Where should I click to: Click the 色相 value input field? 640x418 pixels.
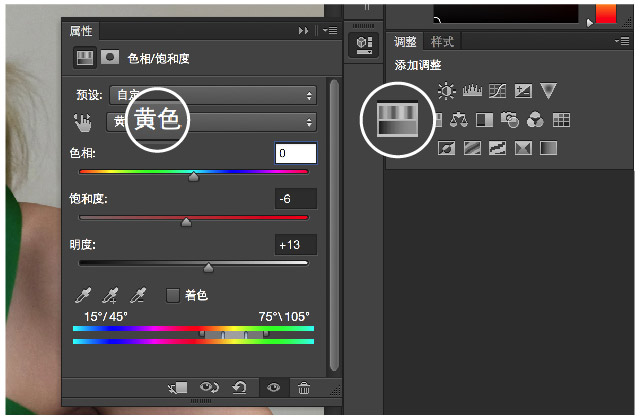click(296, 153)
